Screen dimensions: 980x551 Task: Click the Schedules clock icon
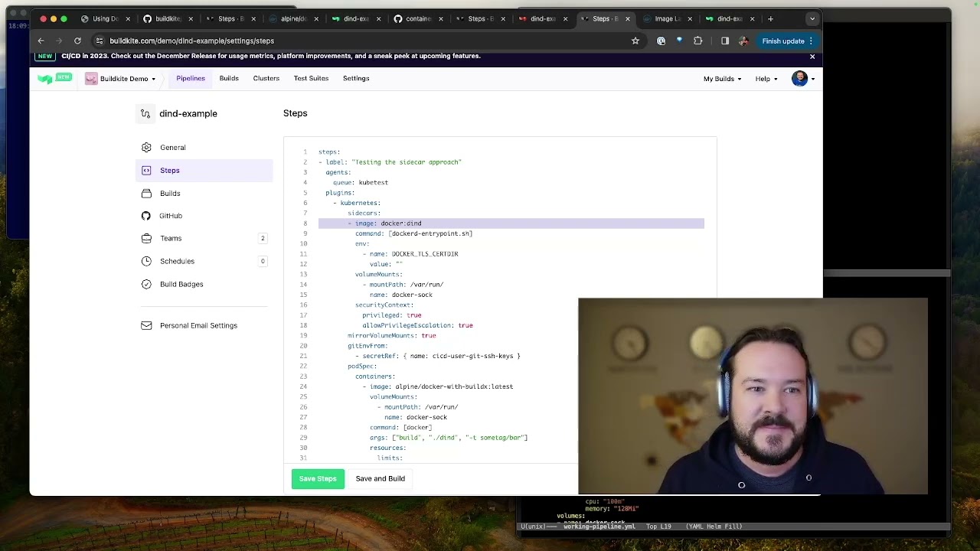(x=146, y=261)
